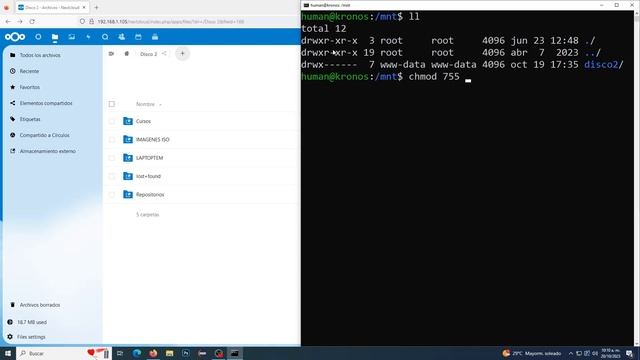The width and height of the screenshot is (640, 360).
Task: Select the Disco 2 breadcrumb
Action: (x=148, y=54)
